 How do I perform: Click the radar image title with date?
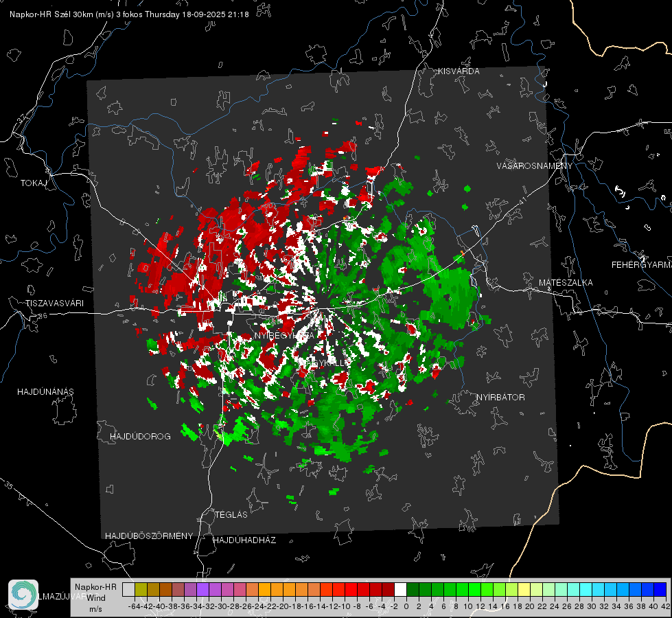coord(129,14)
